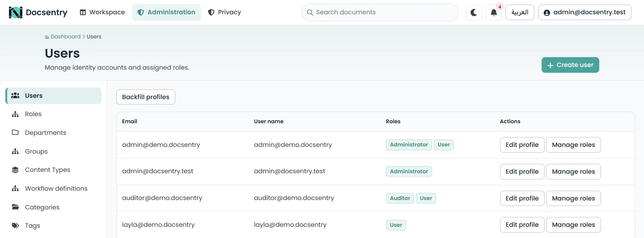644x238 pixels.
Task: Edit profile for admin@docsentry.test row
Action: pyautogui.click(x=522, y=171)
